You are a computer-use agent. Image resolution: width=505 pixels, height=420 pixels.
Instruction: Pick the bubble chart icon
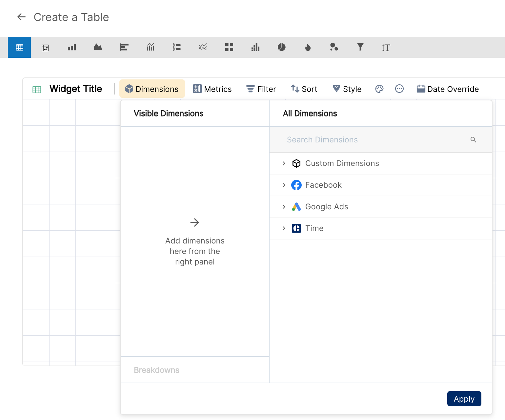(334, 47)
